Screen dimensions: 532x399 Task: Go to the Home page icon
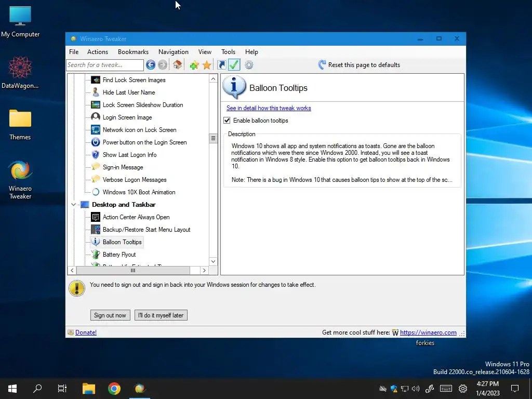(x=177, y=64)
